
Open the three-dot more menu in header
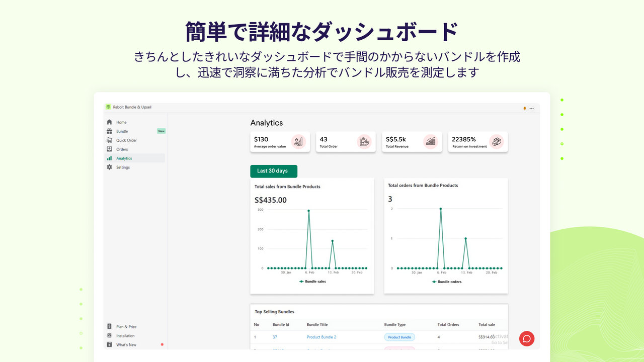click(x=531, y=109)
